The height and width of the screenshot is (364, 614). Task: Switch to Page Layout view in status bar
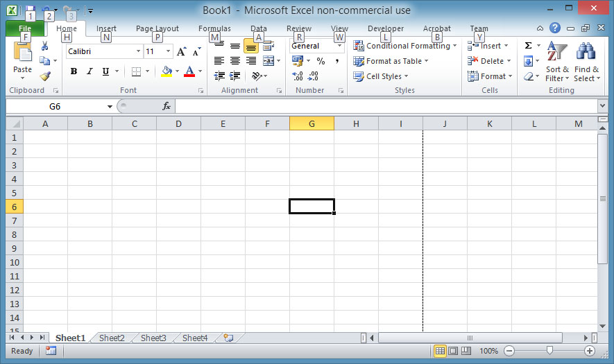tap(453, 351)
